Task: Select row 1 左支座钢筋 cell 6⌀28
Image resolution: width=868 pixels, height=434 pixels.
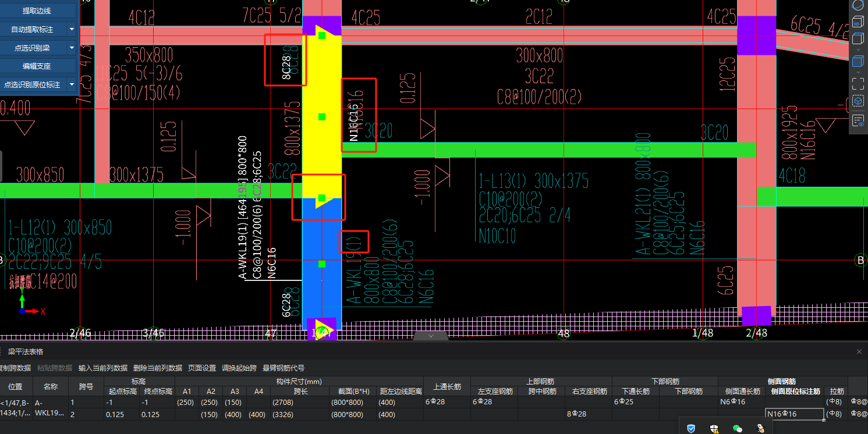Action: tap(494, 402)
